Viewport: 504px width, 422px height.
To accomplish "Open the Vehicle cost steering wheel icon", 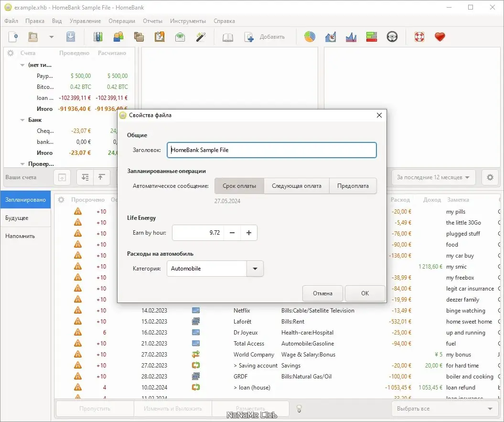I will [392, 37].
